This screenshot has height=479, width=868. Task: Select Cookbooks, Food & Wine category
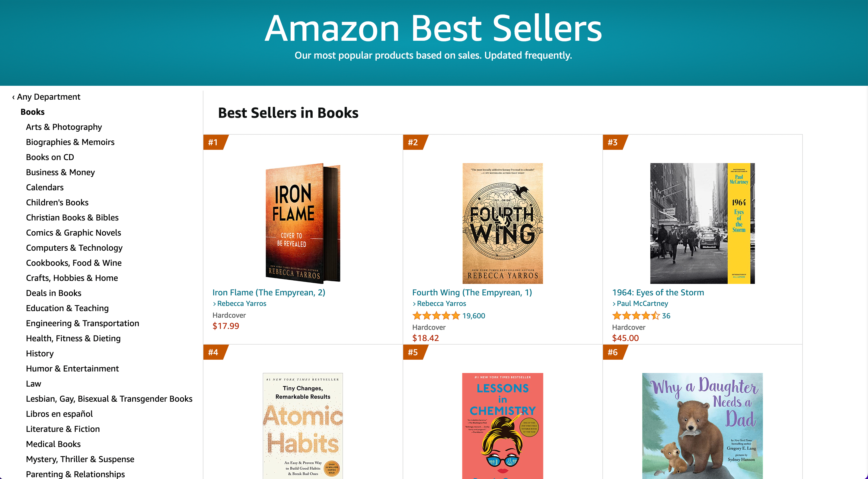(74, 263)
